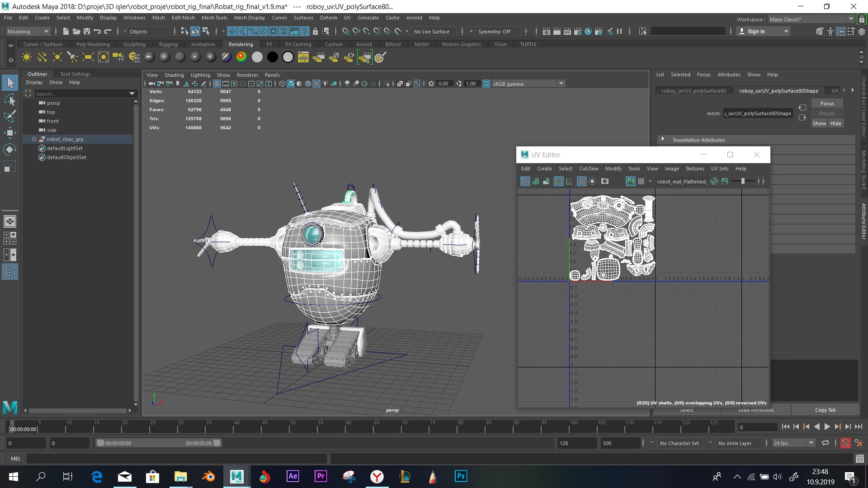Toggle snap to grids in status line
Screen dimensions: 868x488
[x=346, y=32]
